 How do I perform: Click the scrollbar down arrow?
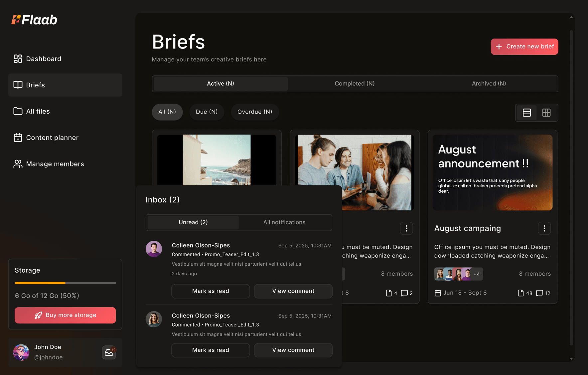[571, 359]
